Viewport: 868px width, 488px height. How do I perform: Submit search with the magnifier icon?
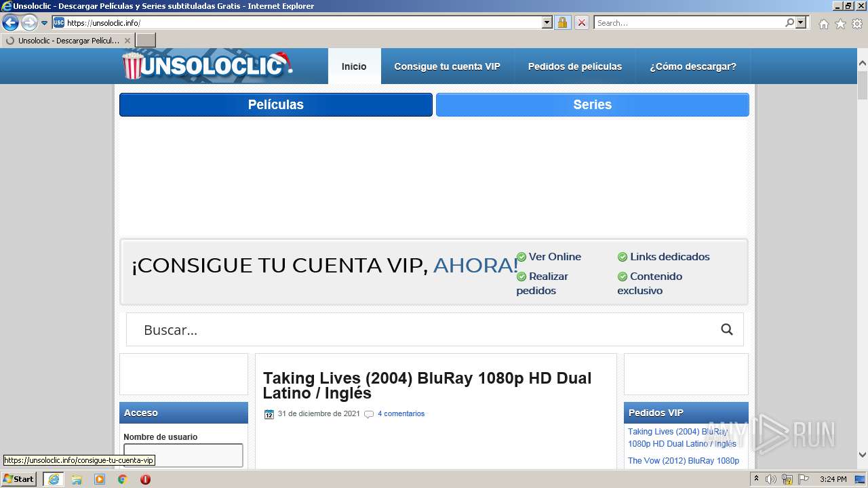pyautogui.click(x=727, y=329)
